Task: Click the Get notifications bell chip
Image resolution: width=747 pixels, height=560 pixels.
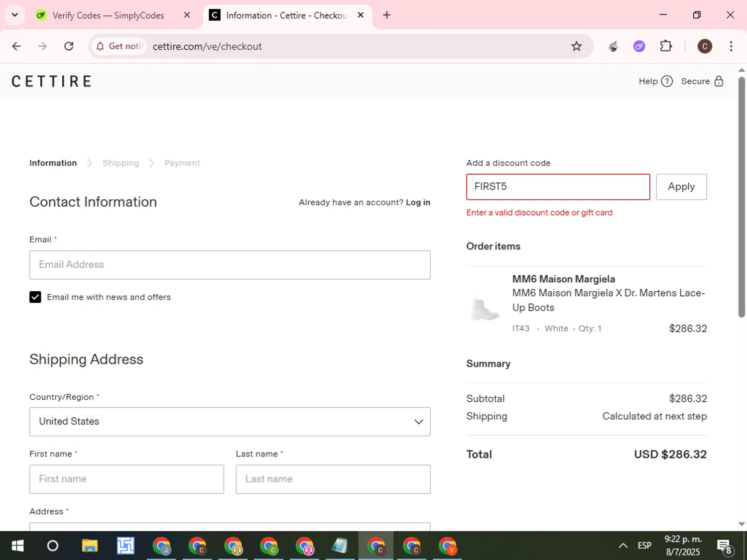Action: pos(119,46)
